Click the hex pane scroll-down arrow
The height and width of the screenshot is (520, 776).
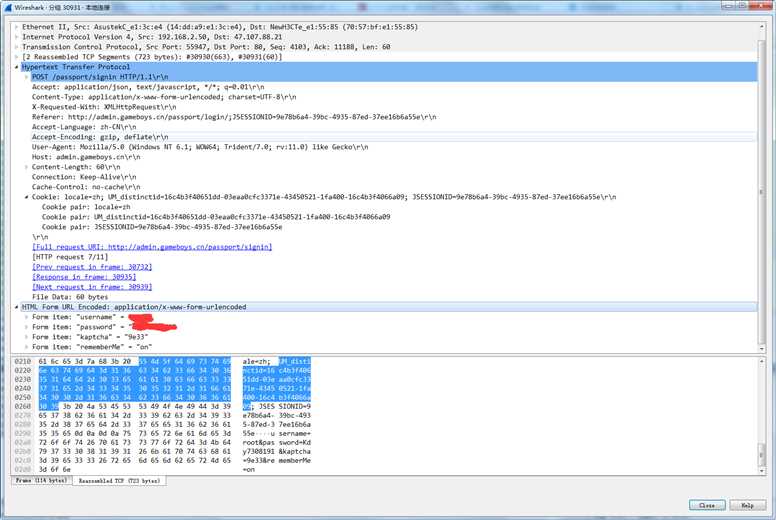(x=762, y=471)
